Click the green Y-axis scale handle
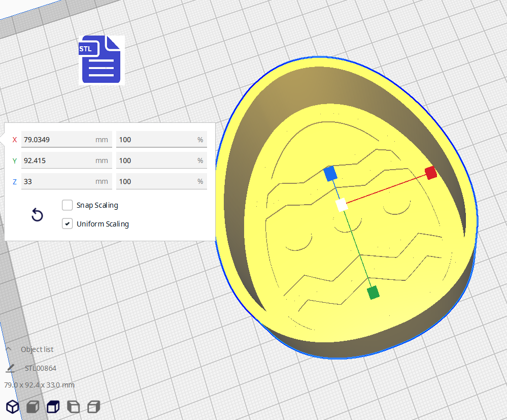Screen dimensions: 507x420 tap(374, 293)
